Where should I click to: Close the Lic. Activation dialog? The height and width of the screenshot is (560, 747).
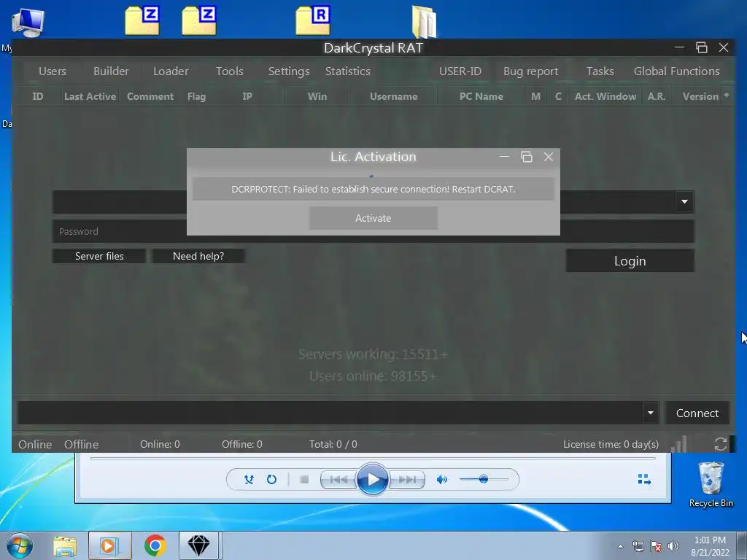click(549, 157)
